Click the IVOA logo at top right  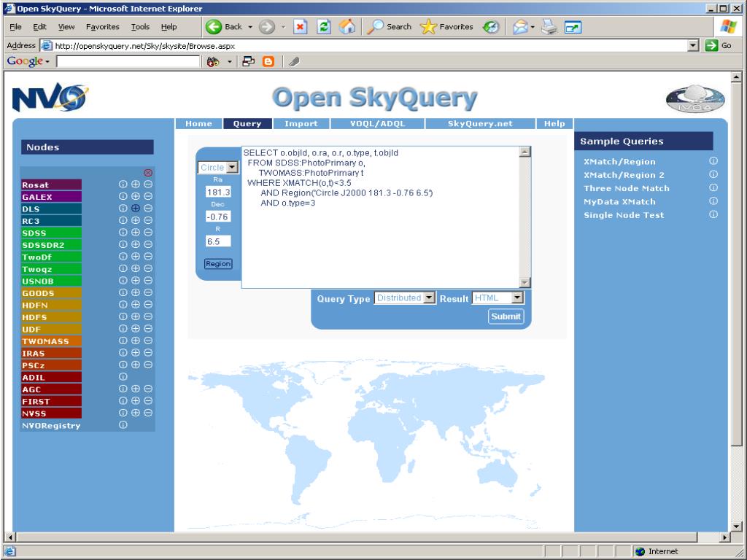[695, 99]
